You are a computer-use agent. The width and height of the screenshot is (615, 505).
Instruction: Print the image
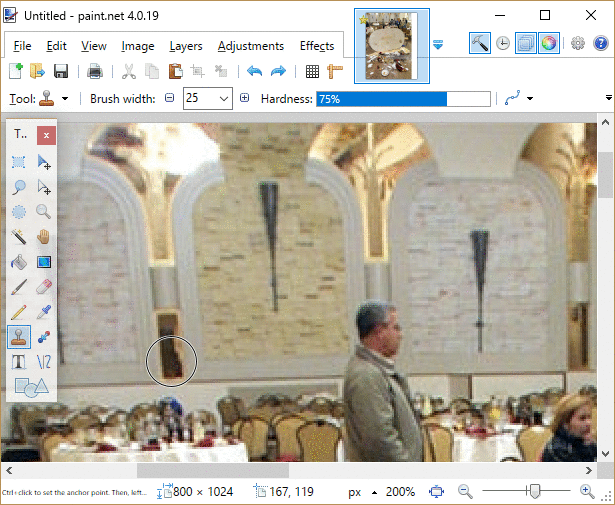pyautogui.click(x=95, y=72)
